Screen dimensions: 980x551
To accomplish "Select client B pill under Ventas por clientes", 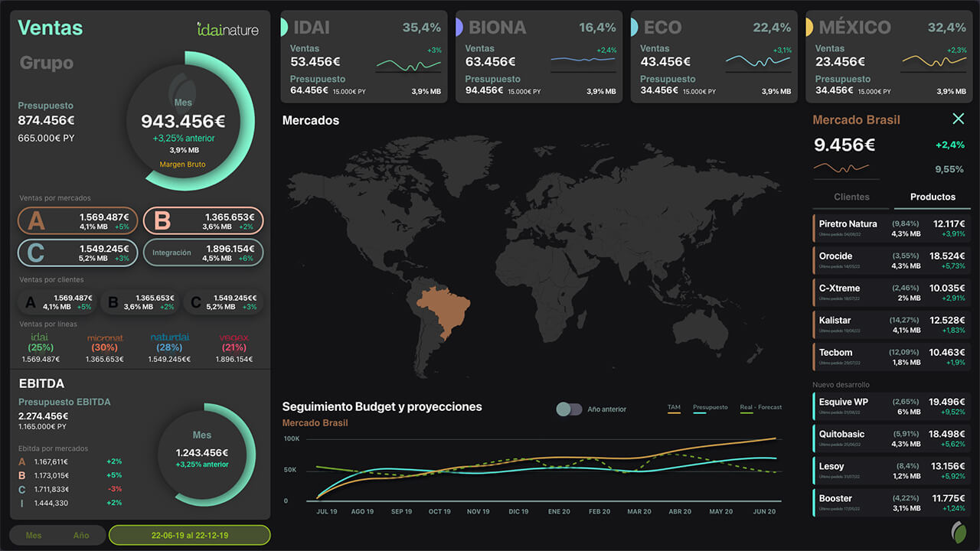I will pyautogui.click(x=139, y=302).
